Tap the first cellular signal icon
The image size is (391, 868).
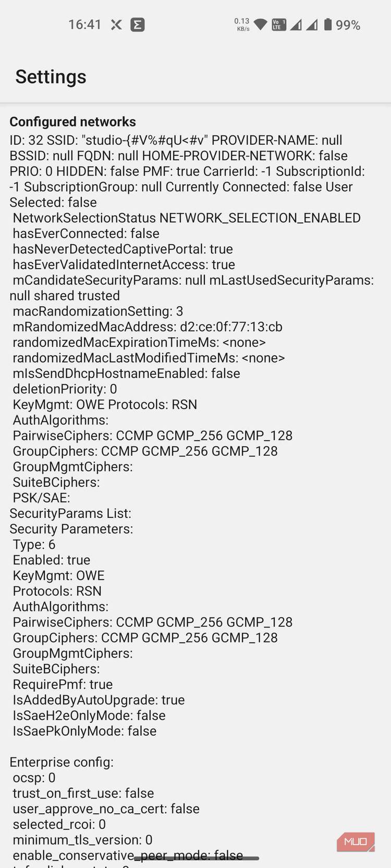297,24
